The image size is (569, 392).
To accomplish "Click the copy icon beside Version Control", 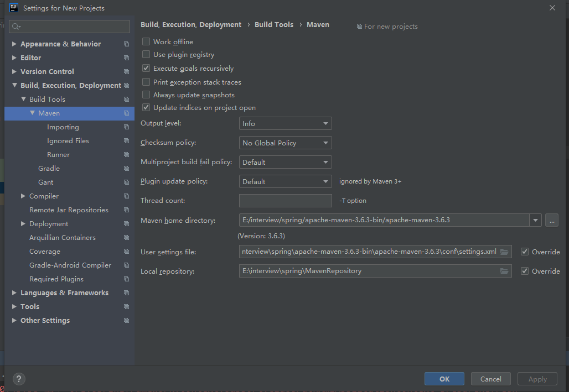I will 126,71.
